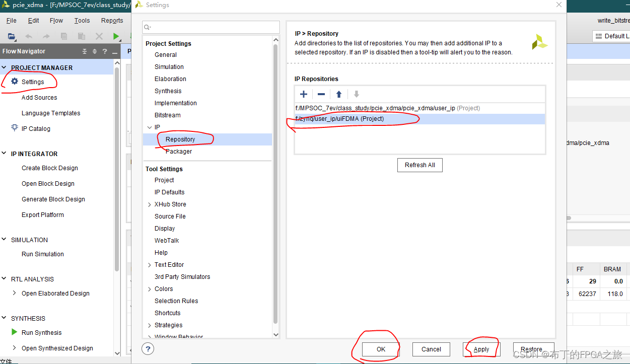The width and height of the screenshot is (630, 364).
Task: Open the Reports menu
Action: 112,21
